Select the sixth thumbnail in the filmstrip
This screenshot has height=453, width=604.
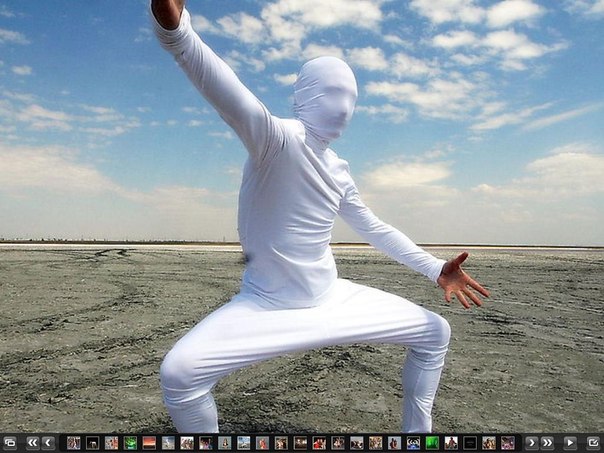click(x=168, y=442)
